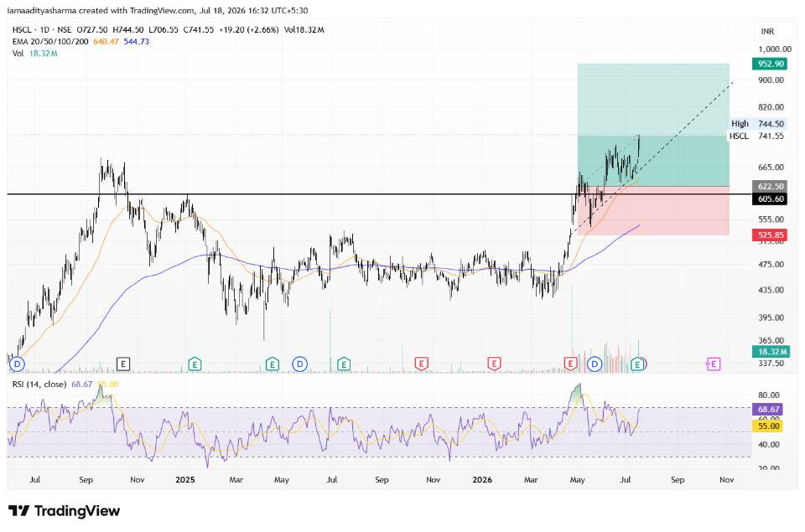805x532 pixels.
Task: Select the Vol 18.32M indicator legend
Action: [x=35, y=54]
